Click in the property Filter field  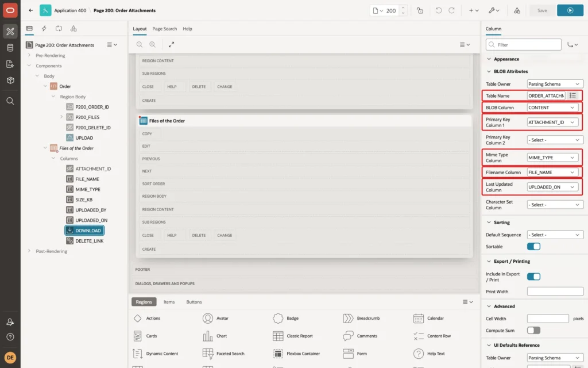(x=524, y=45)
